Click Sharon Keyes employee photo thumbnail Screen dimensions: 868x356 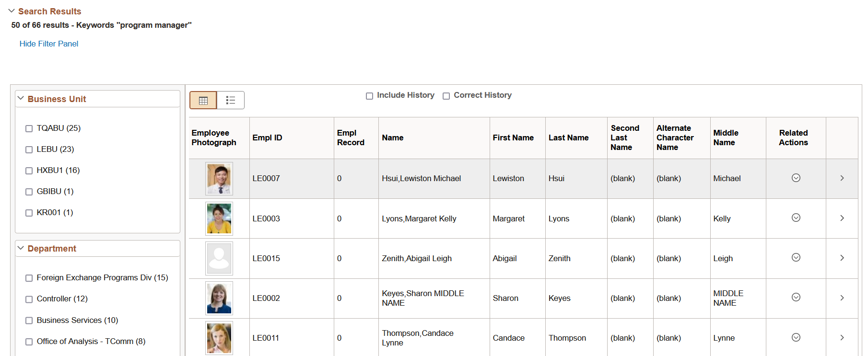(219, 298)
